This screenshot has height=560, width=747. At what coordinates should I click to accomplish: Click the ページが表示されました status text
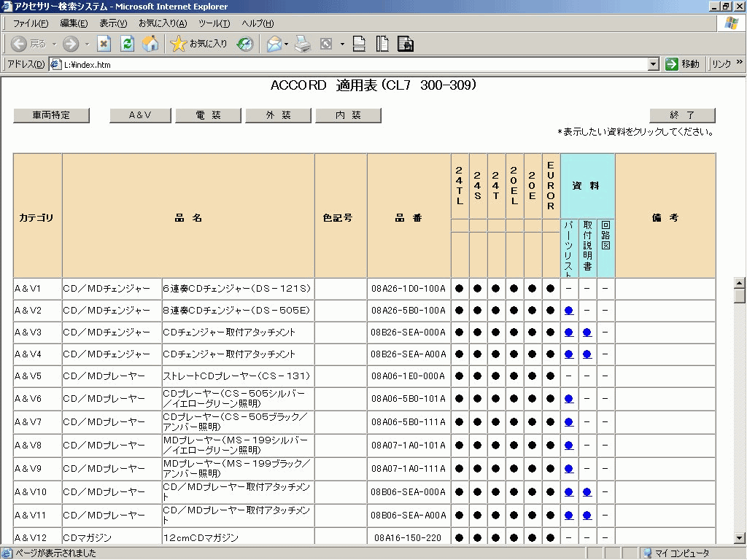coord(55,553)
